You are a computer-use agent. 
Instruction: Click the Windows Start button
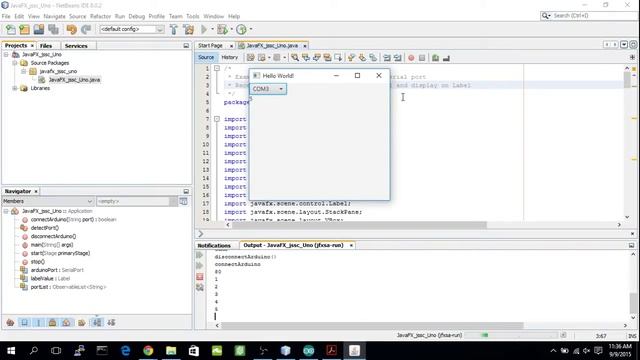click(11, 350)
